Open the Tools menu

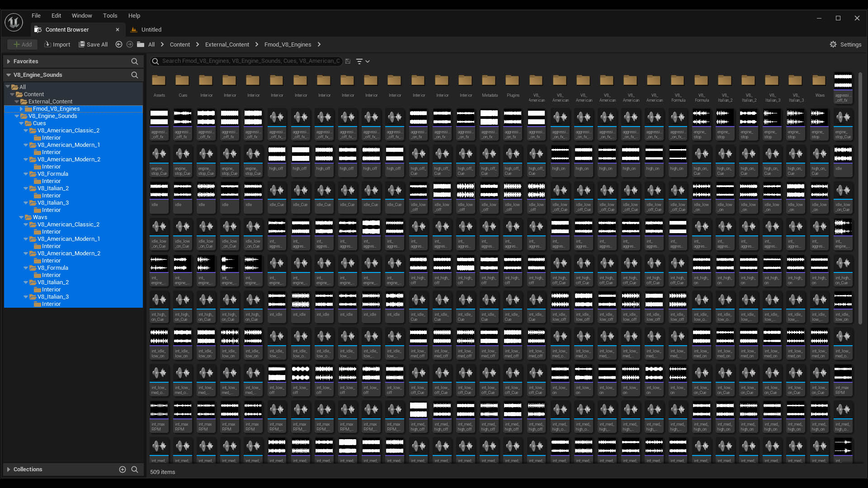(x=110, y=15)
